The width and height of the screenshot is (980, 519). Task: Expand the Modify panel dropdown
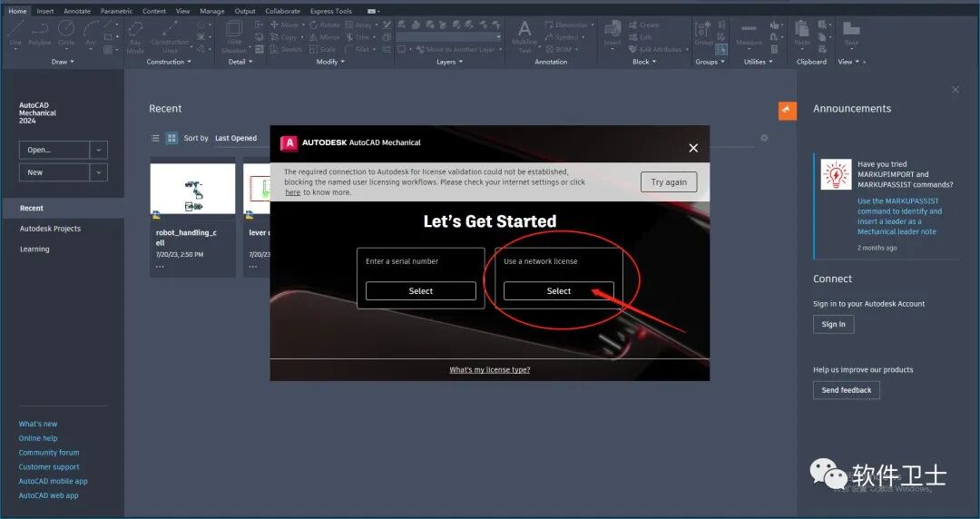330,62
